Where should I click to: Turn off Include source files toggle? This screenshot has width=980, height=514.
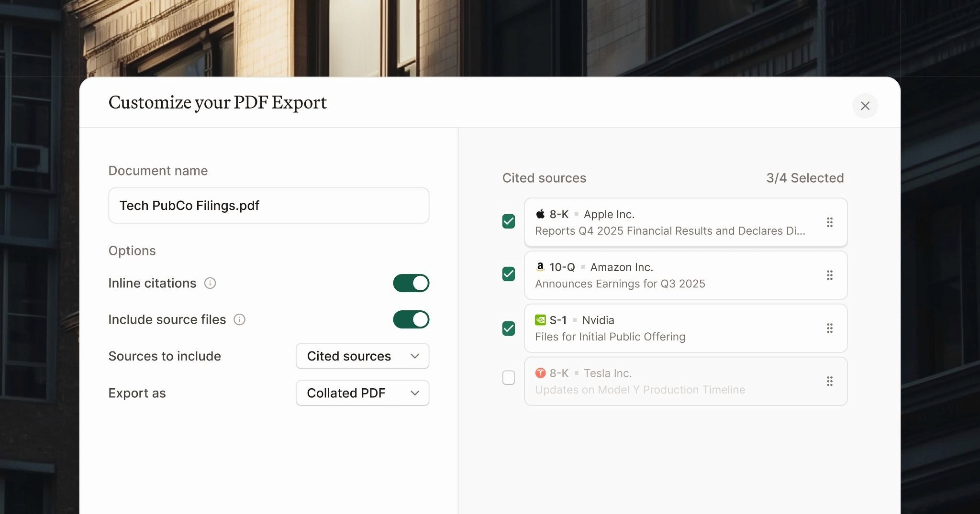coord(411,319)
